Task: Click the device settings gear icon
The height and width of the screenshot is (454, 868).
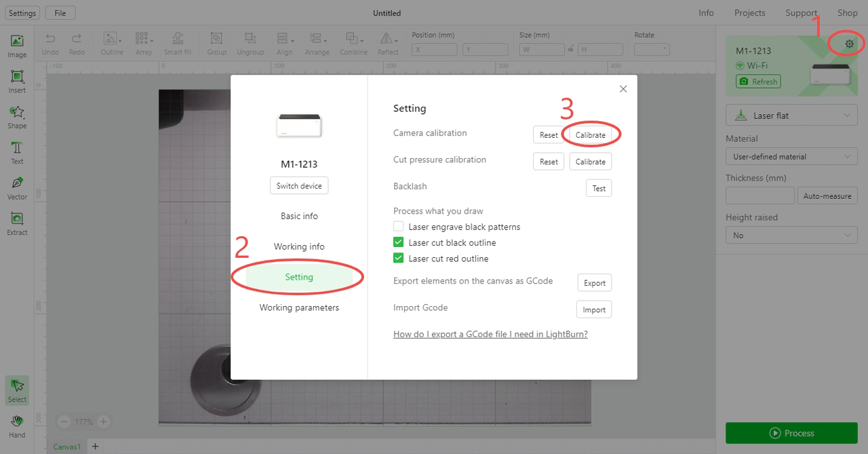Action: (849, 44)
